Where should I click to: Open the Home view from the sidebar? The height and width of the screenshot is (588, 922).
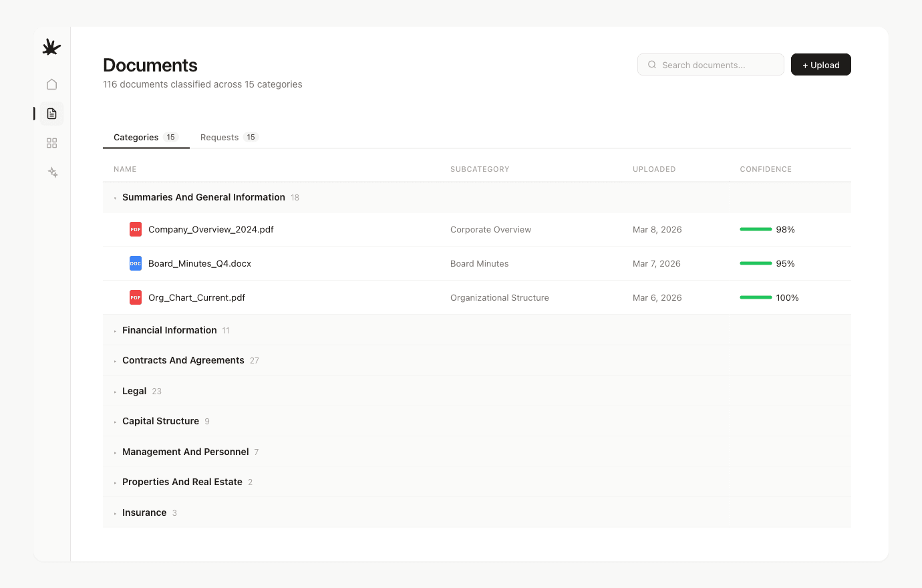(51, 84)
